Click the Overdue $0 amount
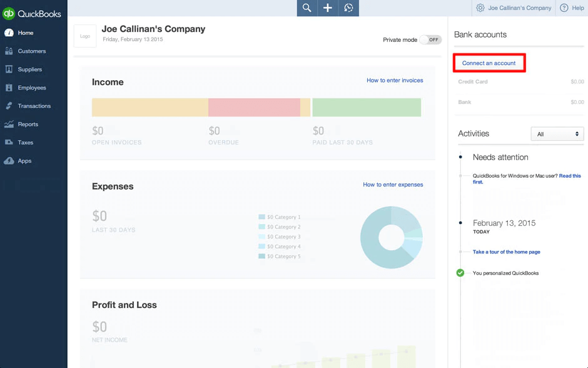The width and height of the screenshot is (588, 368). tap(214, 131)
